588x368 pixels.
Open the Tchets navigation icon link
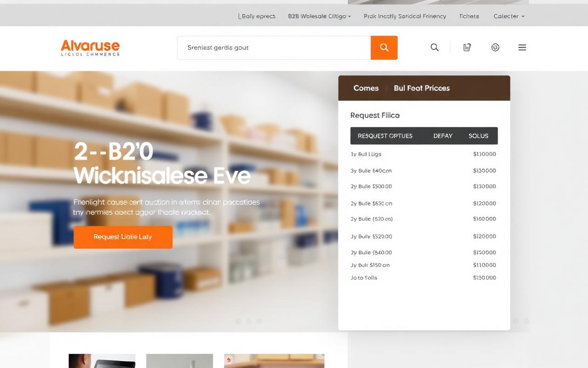[x=469, y=16]
